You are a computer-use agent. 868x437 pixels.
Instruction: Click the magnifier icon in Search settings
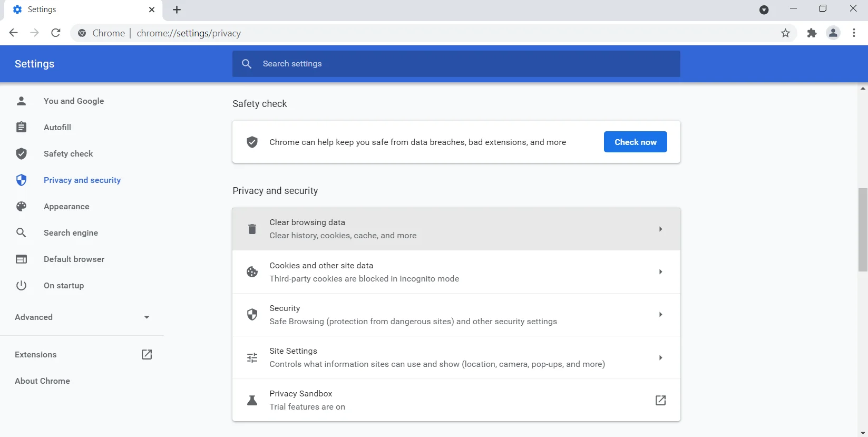pos(247,64)
